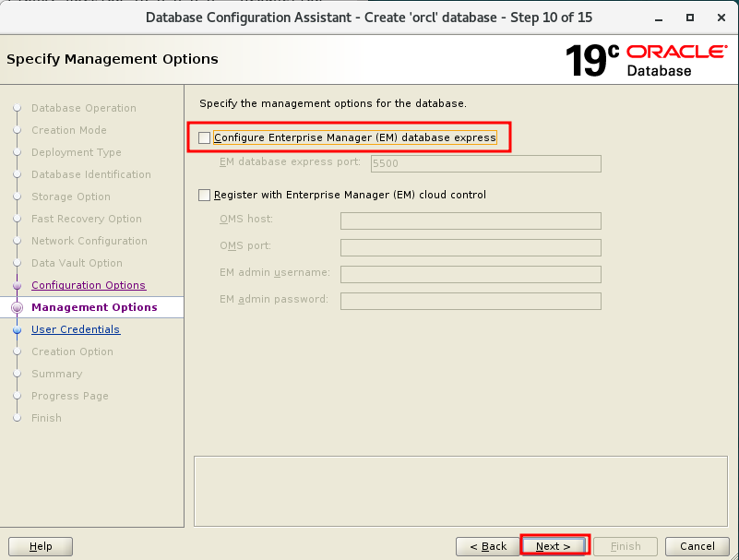Click the disabled Finish button
This screenshot has height=560, width=739.
click(626, 546)
